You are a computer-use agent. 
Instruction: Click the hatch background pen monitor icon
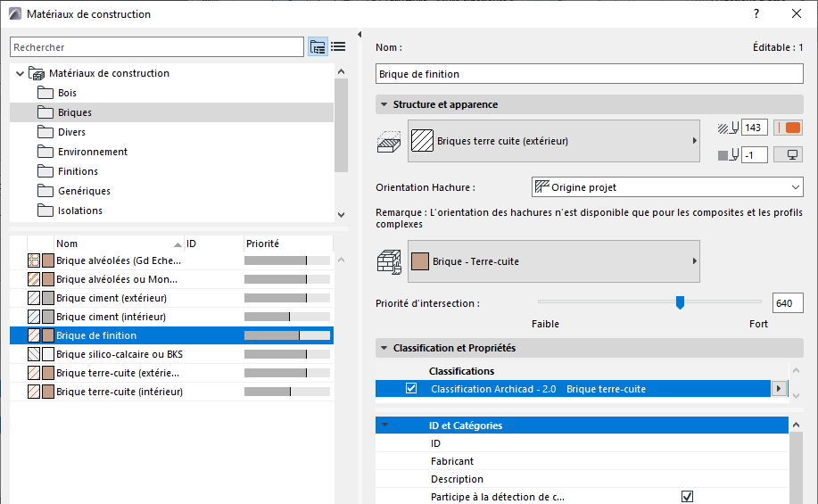coord(788,155)
